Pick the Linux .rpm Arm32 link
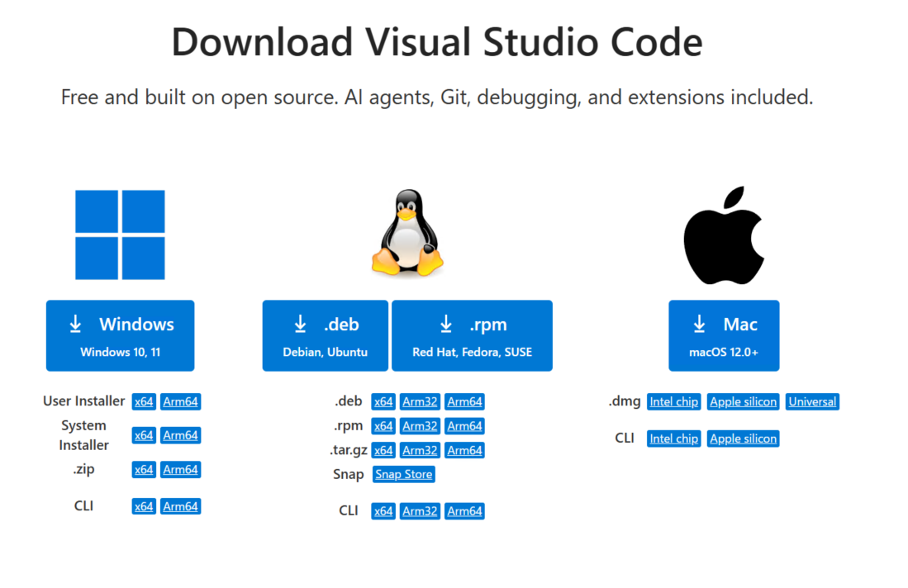The height and width of the screenshot is (588, 908). [x=420, y=426]
